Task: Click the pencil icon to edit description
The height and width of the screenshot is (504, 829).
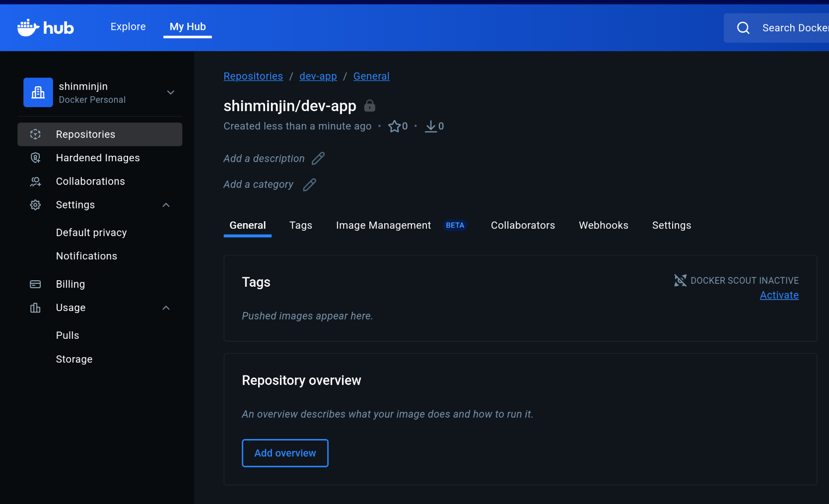Action: click(x=318, y=158)
